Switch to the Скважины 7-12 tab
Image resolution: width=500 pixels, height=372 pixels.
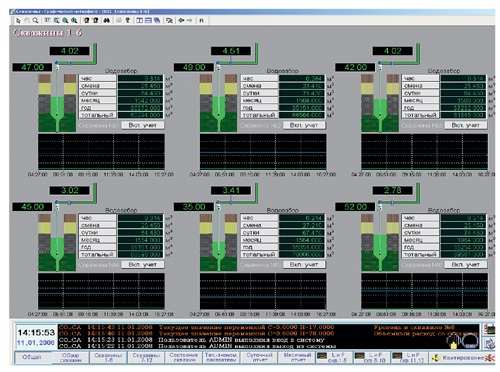click(x=147, y=358)
